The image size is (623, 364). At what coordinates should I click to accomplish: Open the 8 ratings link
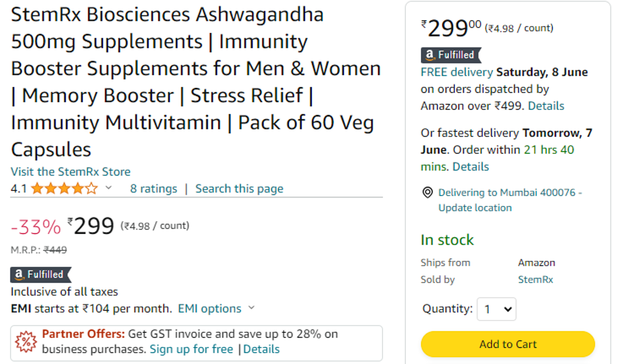pyautogui.click(x=154, y=188)
